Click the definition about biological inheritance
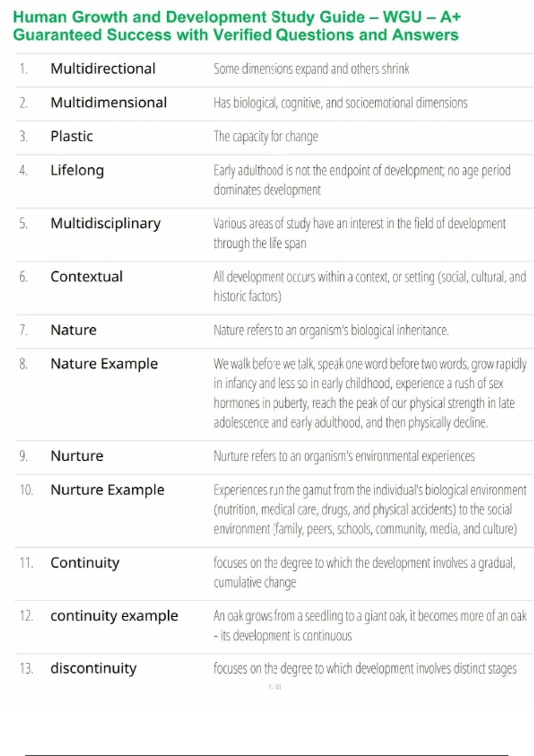 tap(331, 330)
